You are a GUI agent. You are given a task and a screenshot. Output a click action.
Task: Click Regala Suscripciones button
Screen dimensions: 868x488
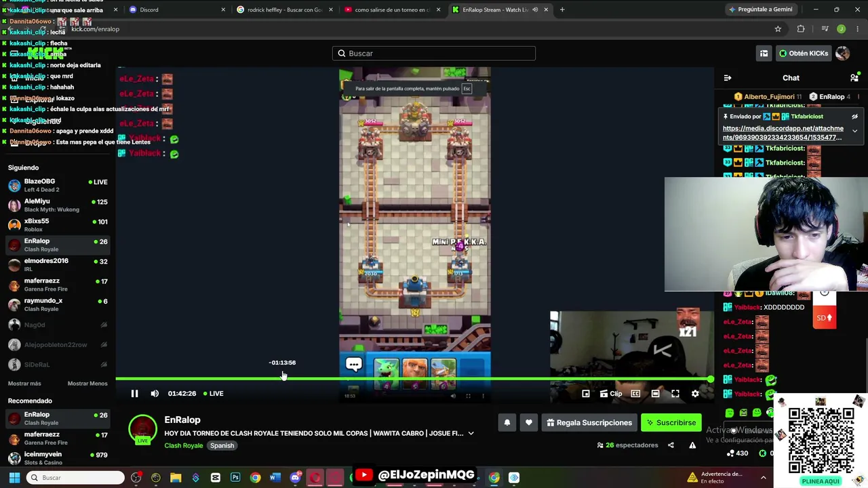tap(589, 423)
